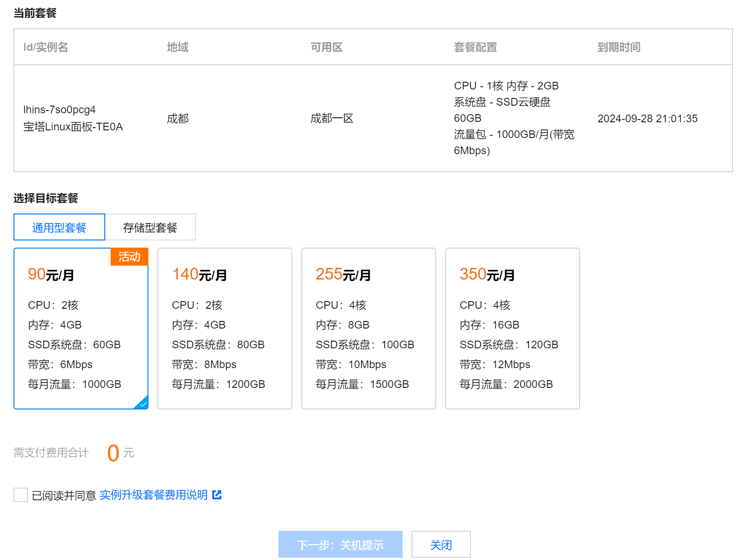The image size is (747, 560).
Task: Click the orange 活动 badge
Action: coord(129,257)
